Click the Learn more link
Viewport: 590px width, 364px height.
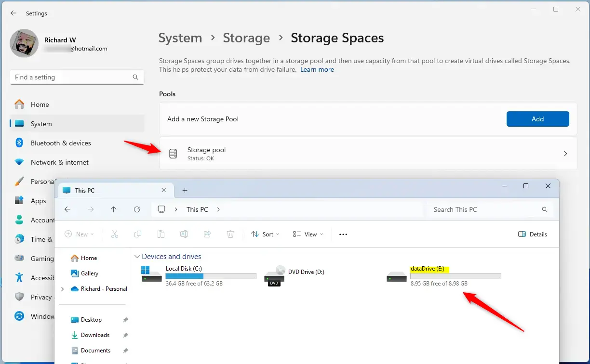(317, 70)
